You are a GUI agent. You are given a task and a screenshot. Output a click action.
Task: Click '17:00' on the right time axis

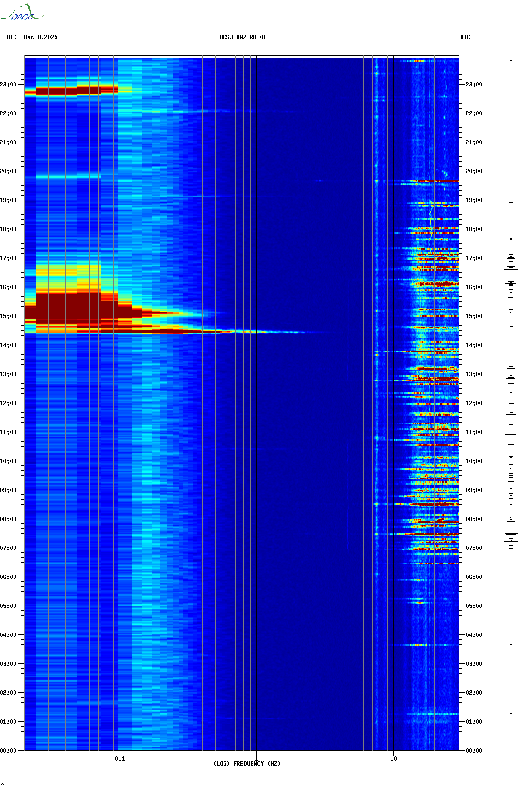pos(474,258)
